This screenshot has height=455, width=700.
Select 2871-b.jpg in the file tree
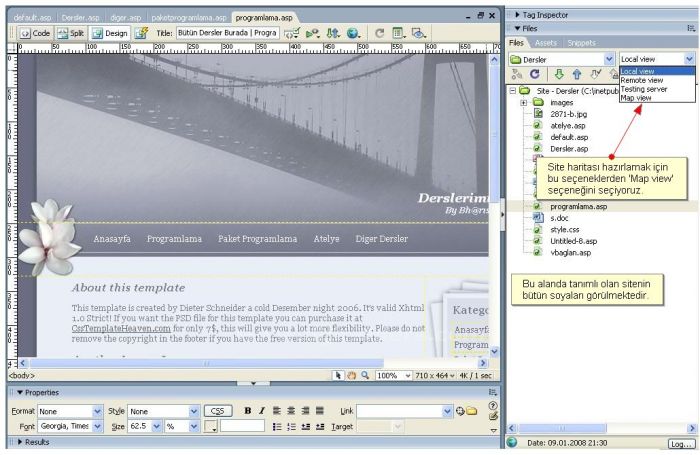coord(568,114)
